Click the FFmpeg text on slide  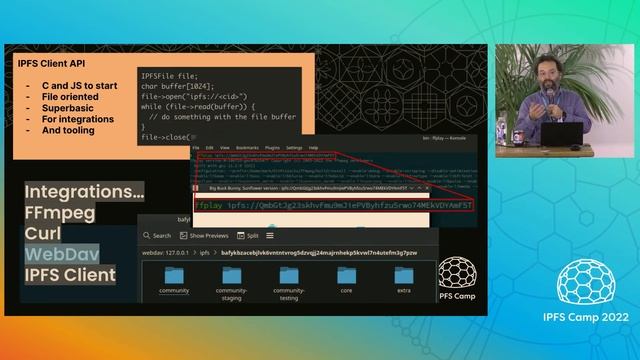pos(60,213)
